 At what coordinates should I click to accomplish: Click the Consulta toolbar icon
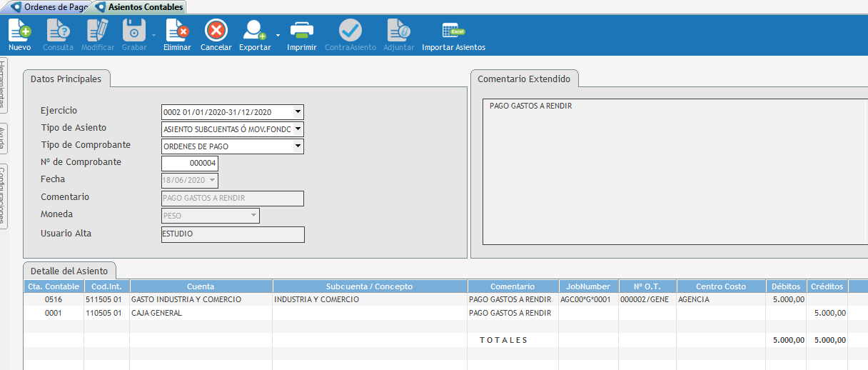pyautogui.click(x=58, y=31)
